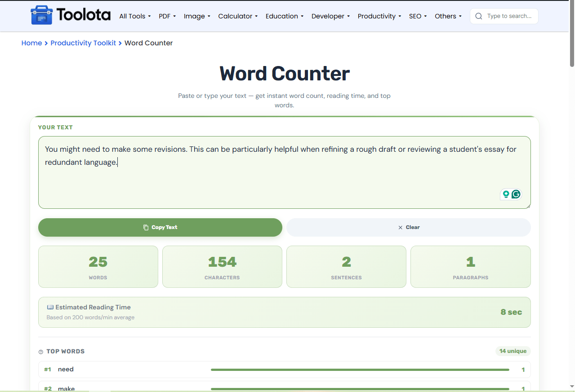Click the textarea resize handle corner
The height and width of the screenshot is (392, 575).
[x=528, y=206]
